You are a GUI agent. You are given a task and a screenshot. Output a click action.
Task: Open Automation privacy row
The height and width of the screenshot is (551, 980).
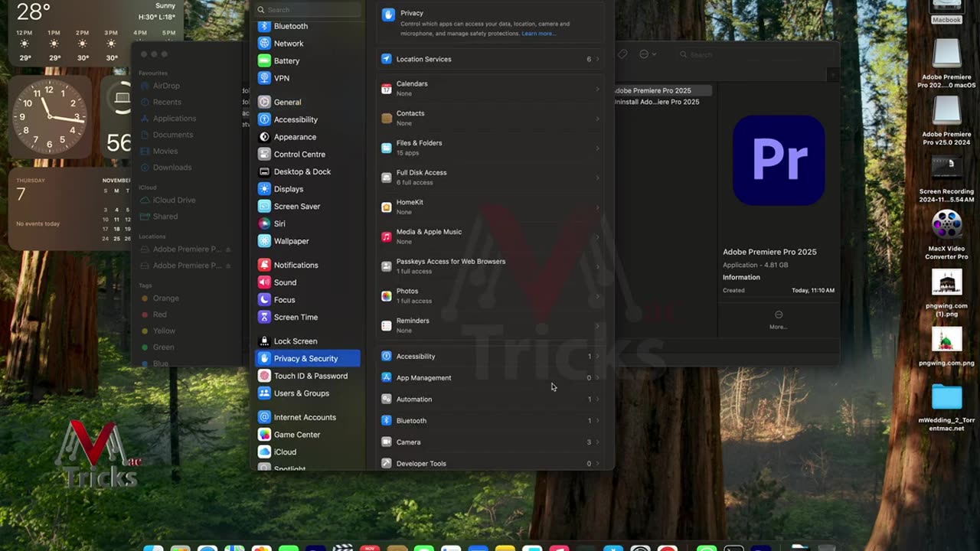[490, 399]
